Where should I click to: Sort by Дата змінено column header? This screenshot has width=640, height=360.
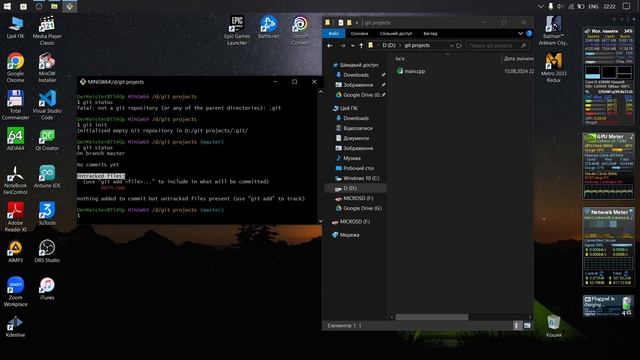(518, 59)
